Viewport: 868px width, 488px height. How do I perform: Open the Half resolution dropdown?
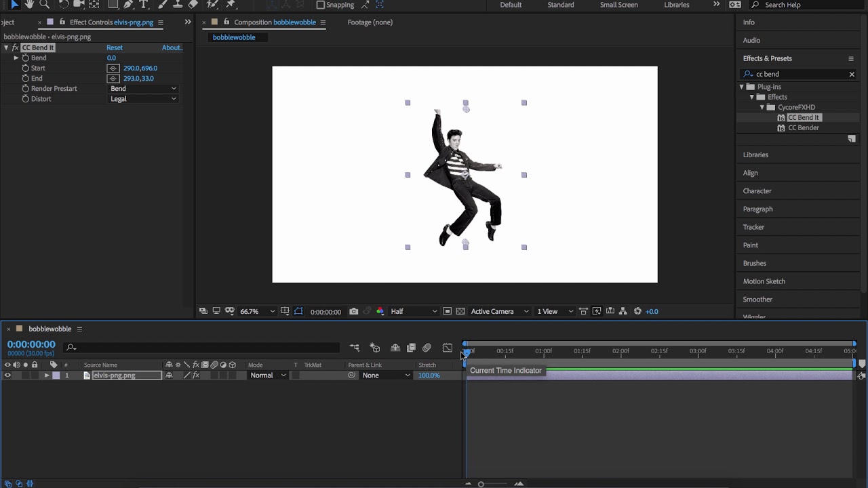click(413, 312)
